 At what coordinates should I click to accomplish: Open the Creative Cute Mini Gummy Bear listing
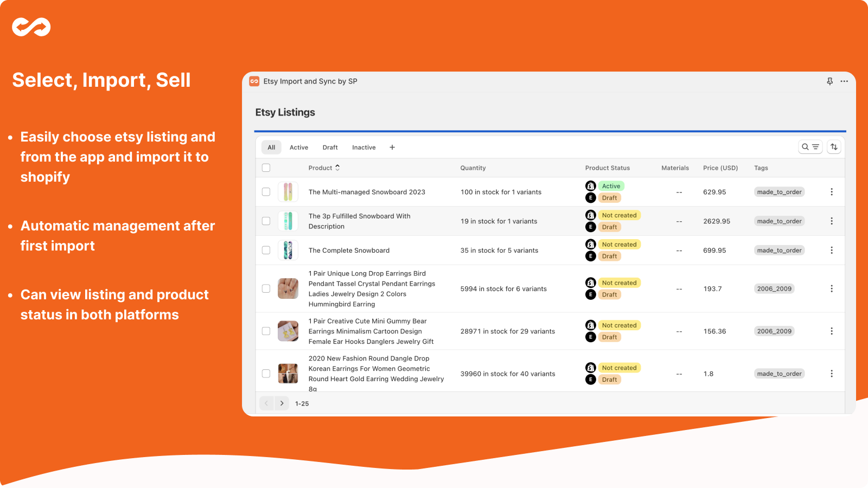[x=371, y=331]
